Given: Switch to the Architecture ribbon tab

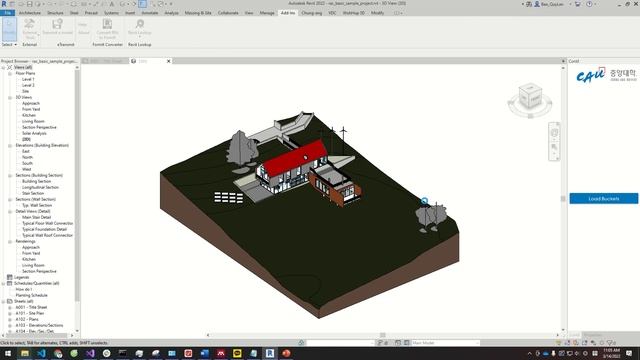Looking at the screenshot, I should pos(30,13).
